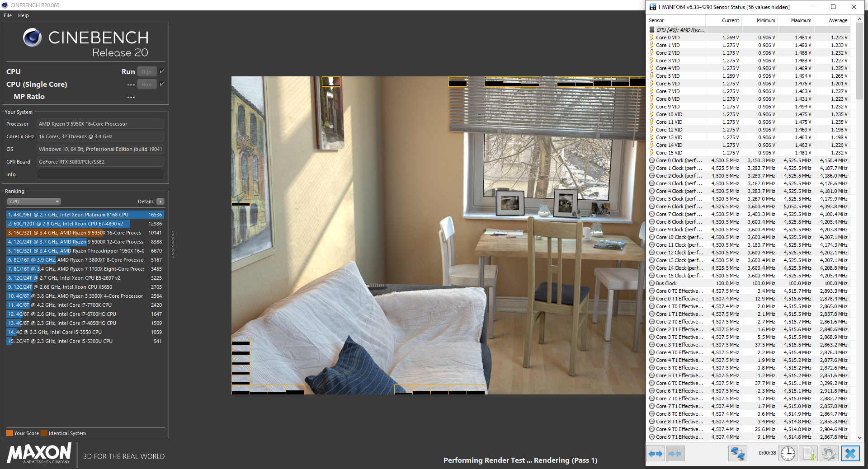Click the orange Your Score legend swatch

pyautogui.click(x=9, y=433)
